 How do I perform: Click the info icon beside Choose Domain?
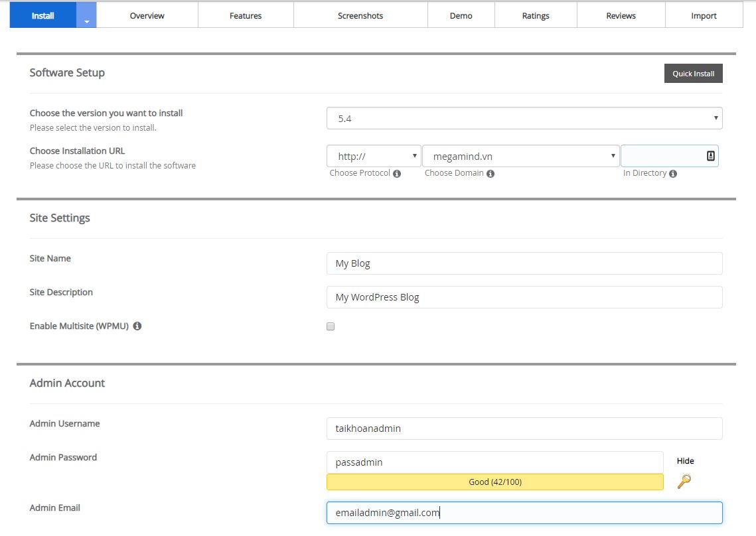coord(490,174)
